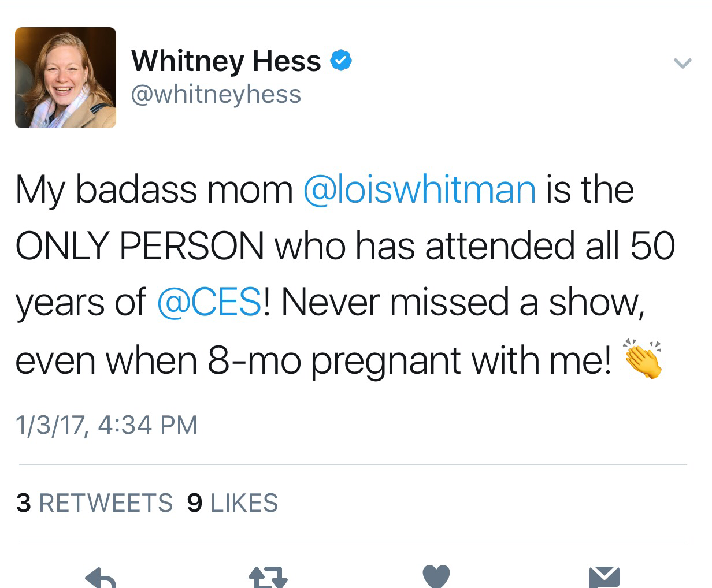
Task: Click "My badass mom" tweet text
Action: pos(154,189)
